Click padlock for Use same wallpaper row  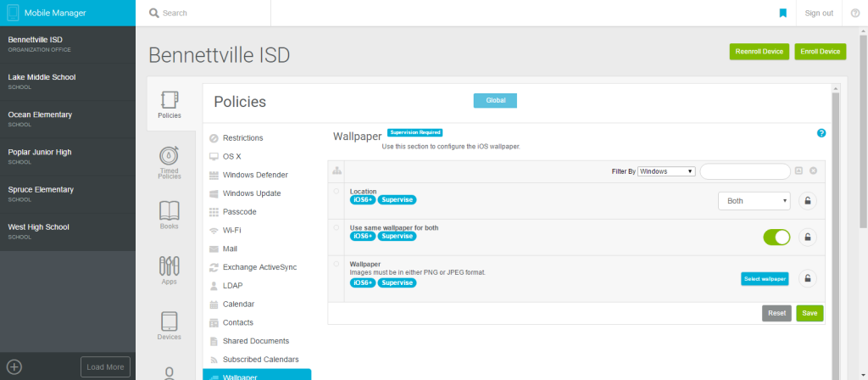(x=808, y=237)
